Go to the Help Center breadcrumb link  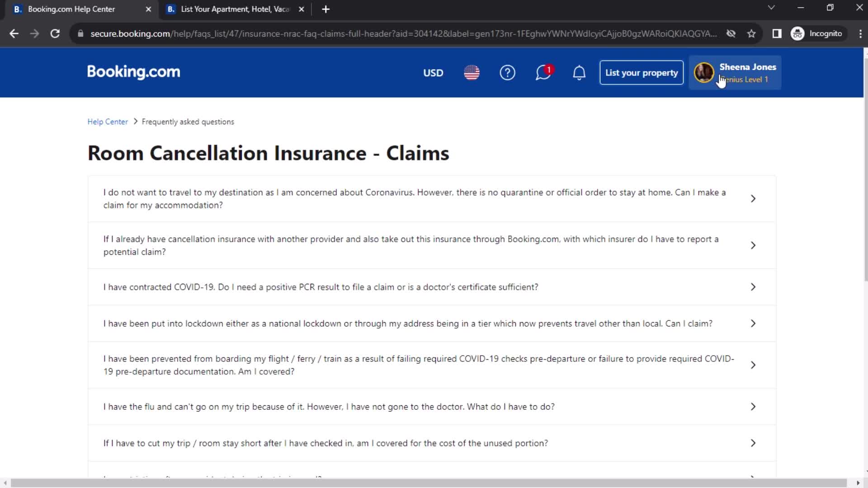tap(108, 122)
